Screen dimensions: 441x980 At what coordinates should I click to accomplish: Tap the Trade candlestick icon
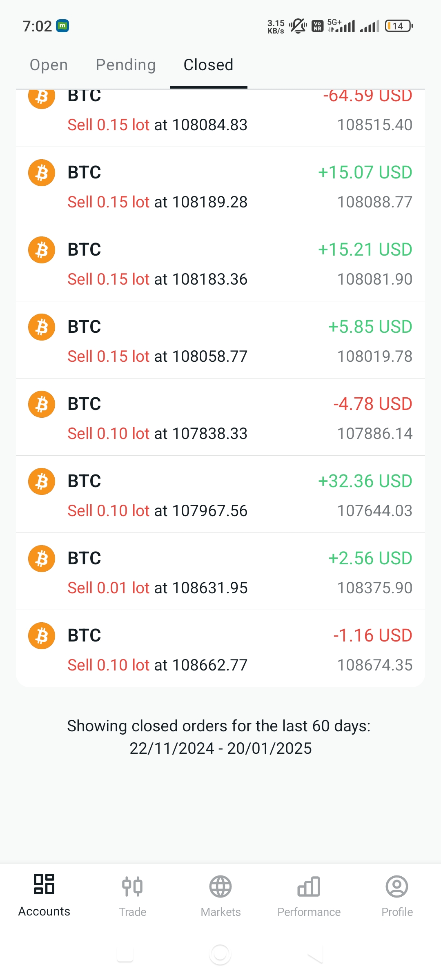[132, 886]
